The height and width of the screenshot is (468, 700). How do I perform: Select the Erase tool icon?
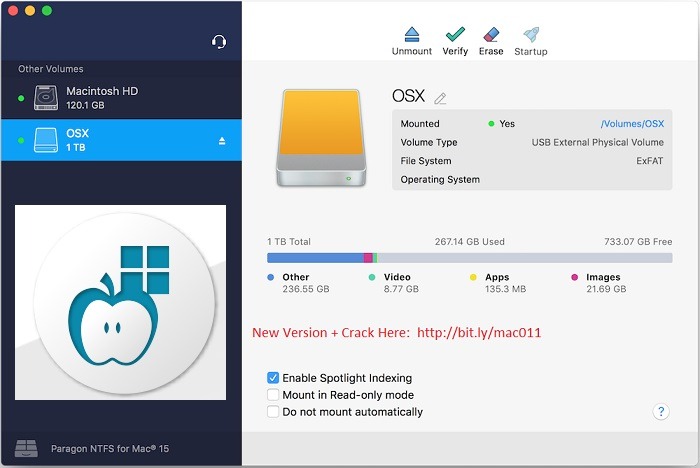coord(491,34)
